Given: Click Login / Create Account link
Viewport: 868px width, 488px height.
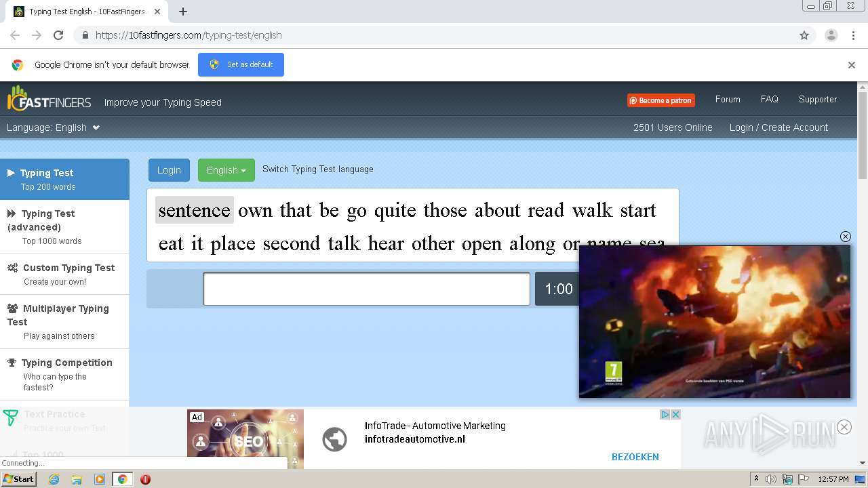Looking at the screenshot, I should click(778, 127).
